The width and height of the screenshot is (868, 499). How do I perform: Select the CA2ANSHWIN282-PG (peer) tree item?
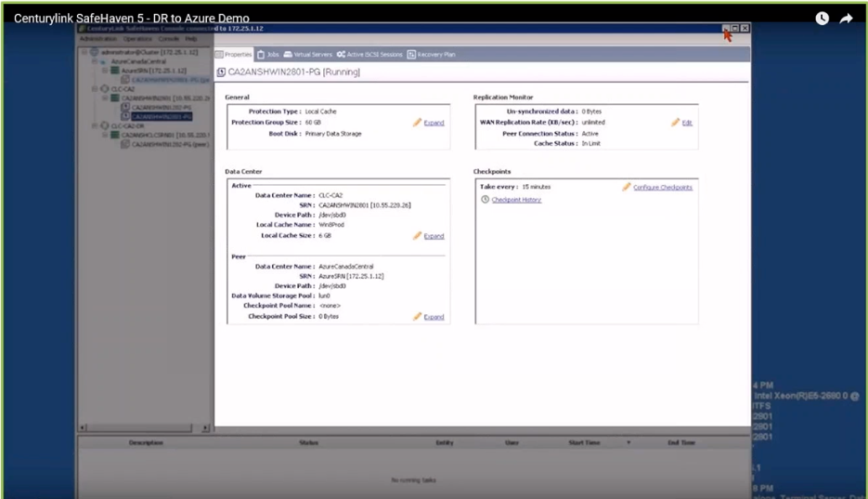(x=171, y=144)
